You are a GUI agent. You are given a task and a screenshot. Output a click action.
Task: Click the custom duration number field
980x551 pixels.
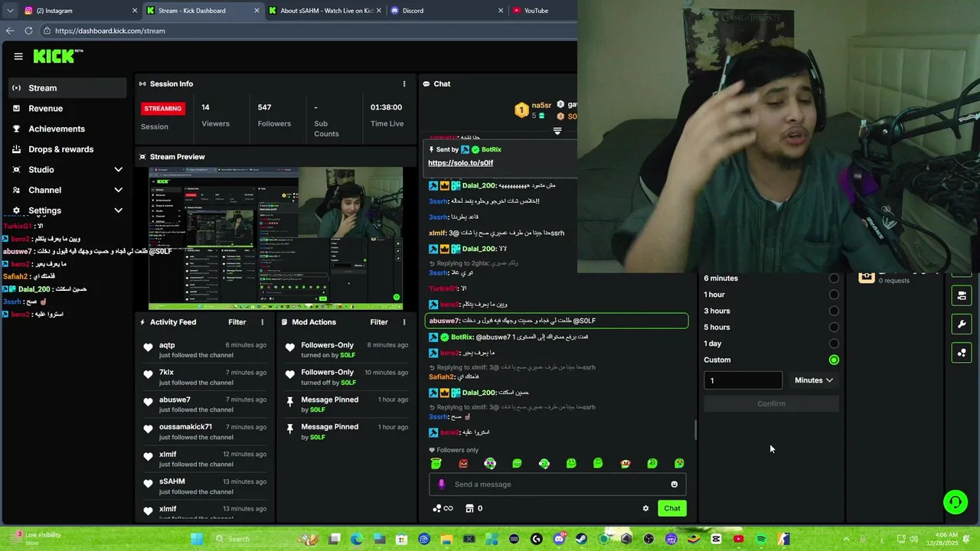click(x=743, y=380)
